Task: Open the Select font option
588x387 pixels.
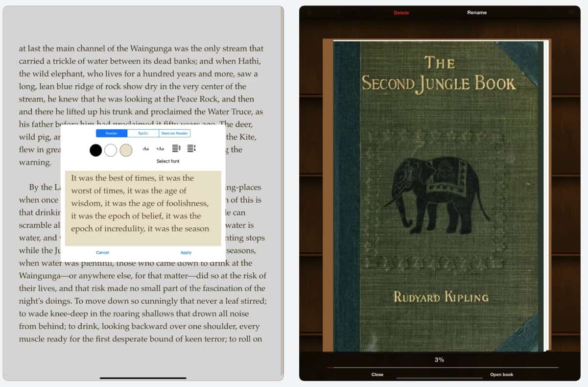Action: [168, 161]
